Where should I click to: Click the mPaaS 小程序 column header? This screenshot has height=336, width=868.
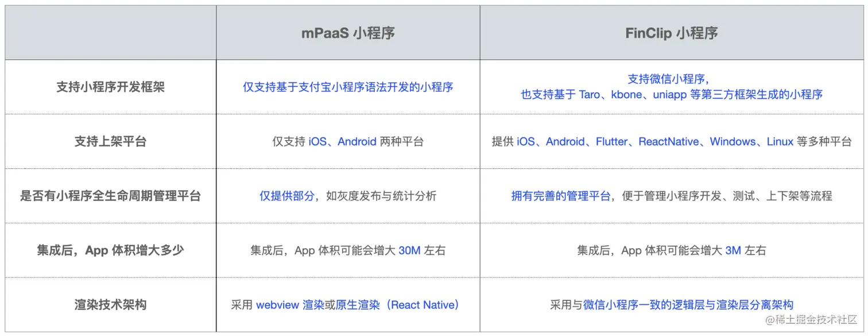(x=348, y=33)
